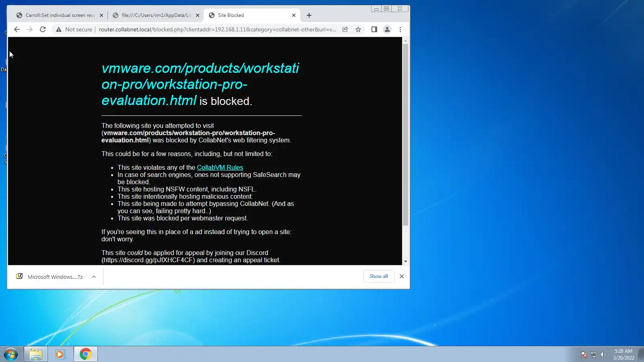Bookmark this page with the star icon

358,29
